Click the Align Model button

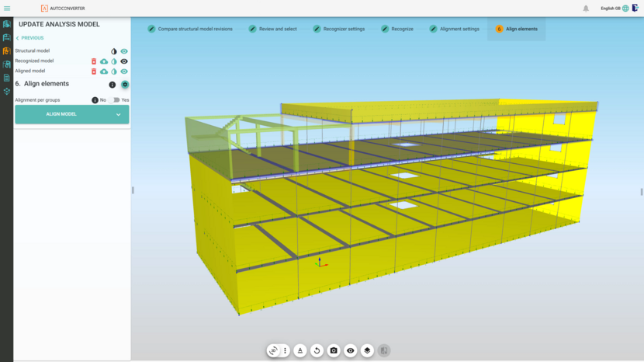click(x=61, y=114)
